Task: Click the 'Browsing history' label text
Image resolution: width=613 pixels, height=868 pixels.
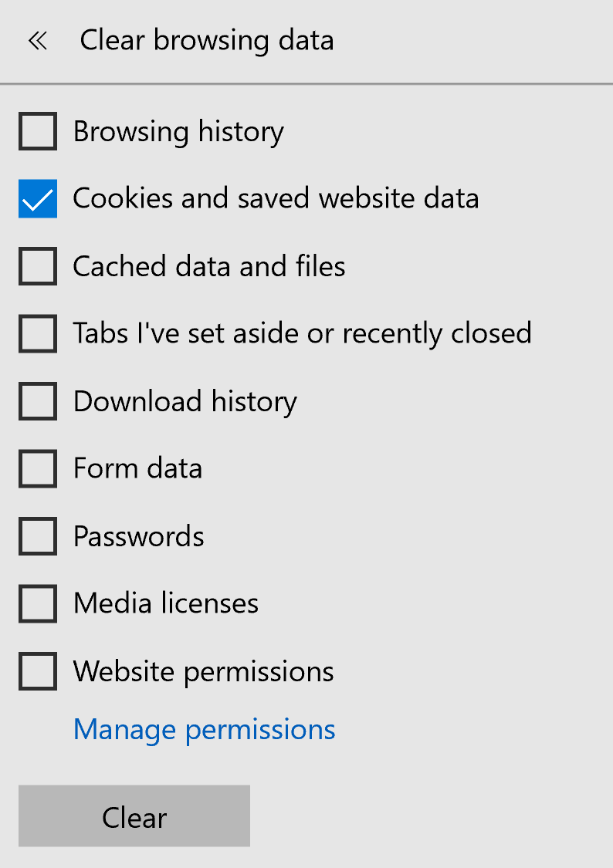Action: tap(178, 132)
